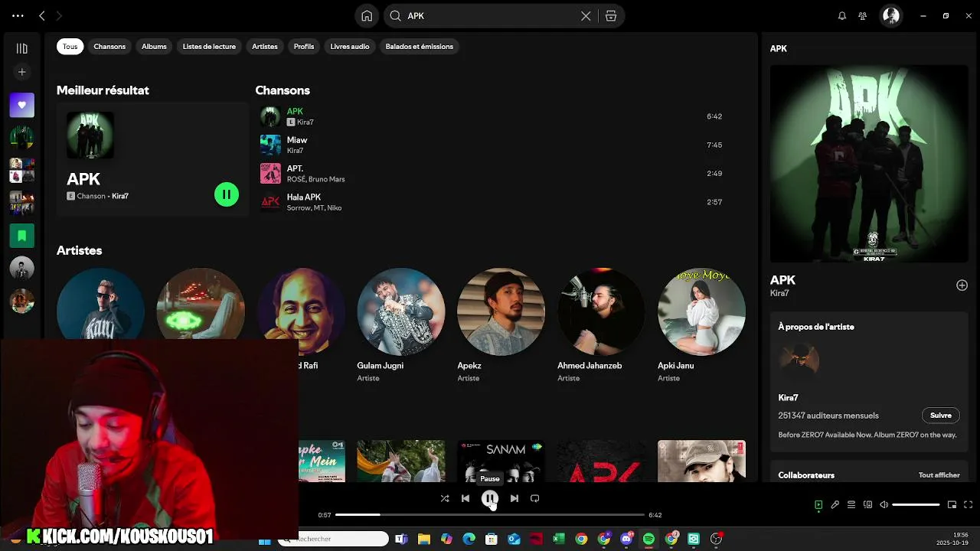
Task: Enter full screen mode
Action: [969, 505]
